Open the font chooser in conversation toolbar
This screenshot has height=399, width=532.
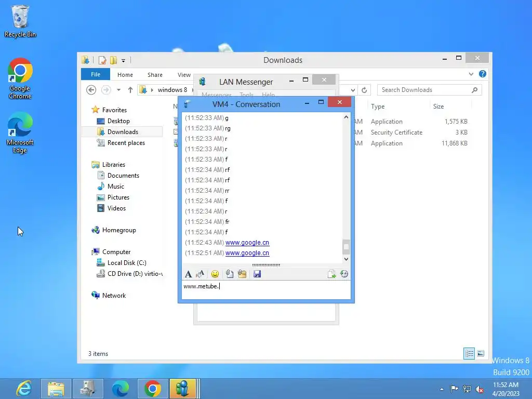(x=188, y=274)
